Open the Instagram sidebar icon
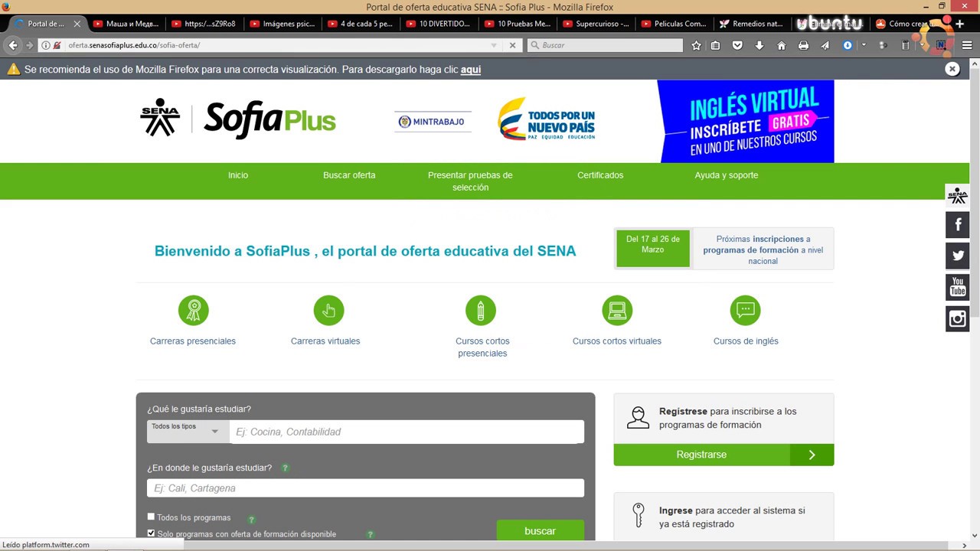 tap(957, 318)
